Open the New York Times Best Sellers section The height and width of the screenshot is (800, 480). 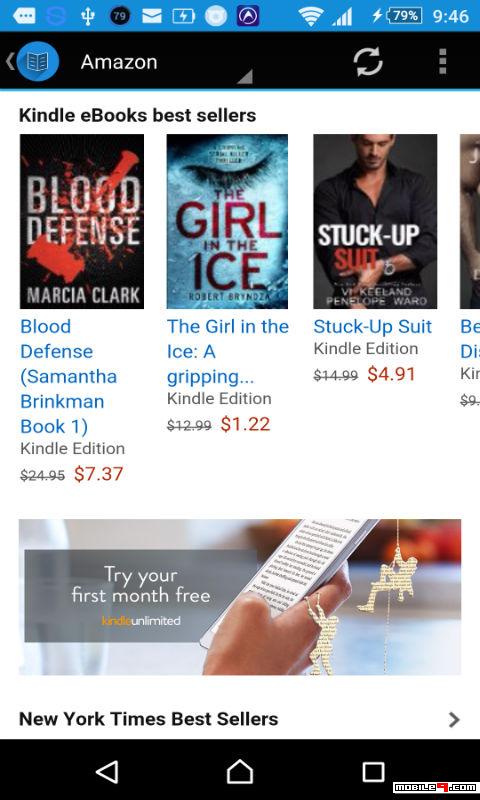point(240,719)
